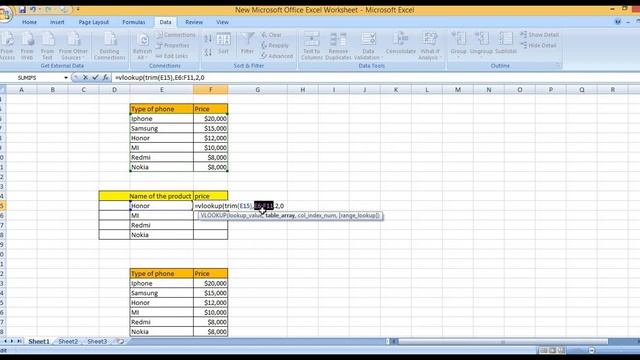This screenshot has width=640, height=360.
Task: Click Subtotal button
Action: coord(506,43)
